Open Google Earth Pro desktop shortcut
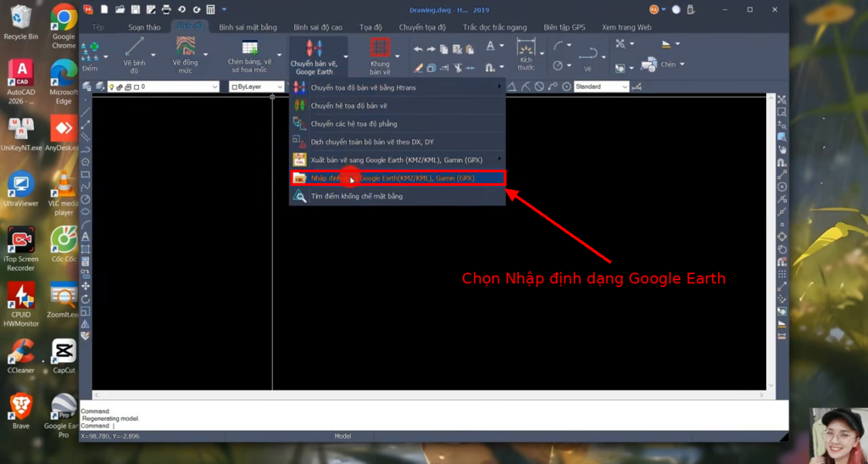 [x=63, y=416]
